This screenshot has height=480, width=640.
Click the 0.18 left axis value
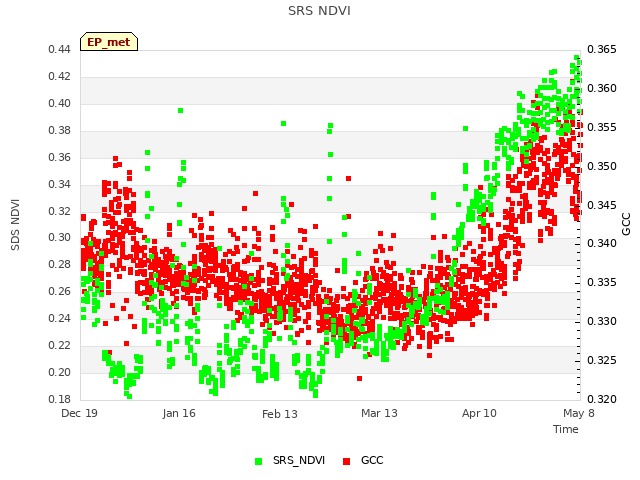pyautogui.click(x=59, y=399)
